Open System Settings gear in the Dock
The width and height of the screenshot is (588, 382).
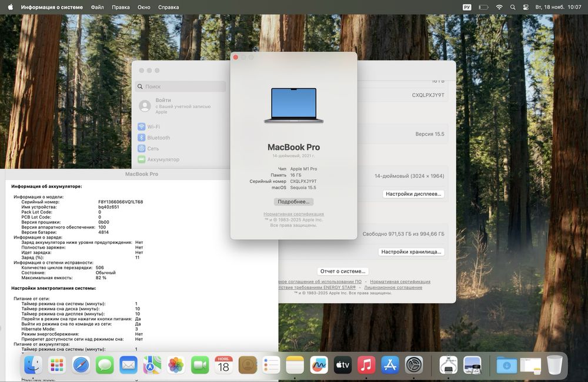[x=414, y=365]
